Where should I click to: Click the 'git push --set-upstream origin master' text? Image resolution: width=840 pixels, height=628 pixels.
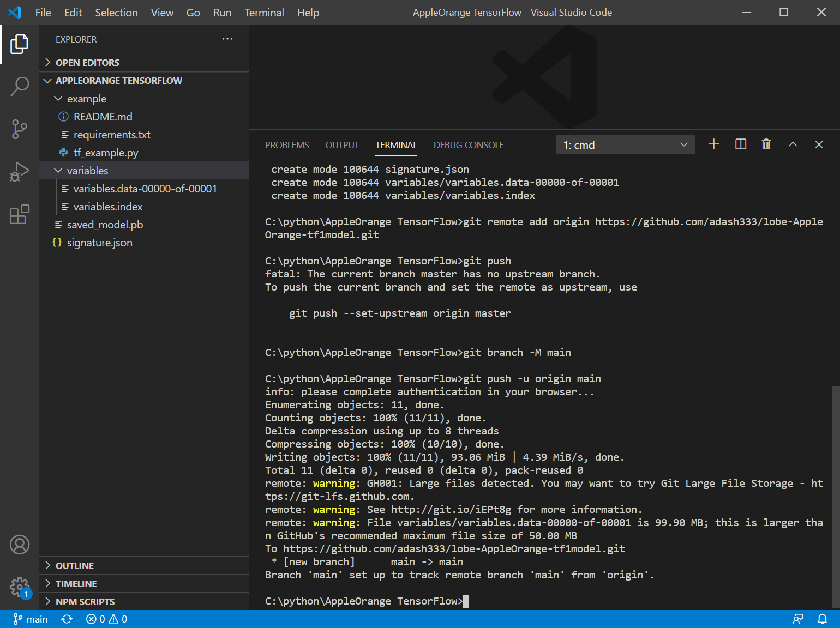pos(400,313)
